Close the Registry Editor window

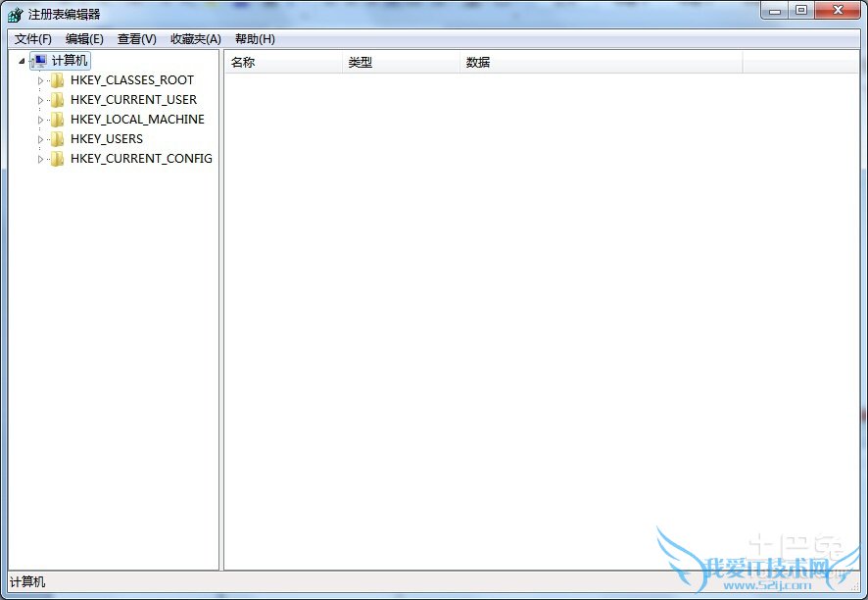pyautogui.click(x=838, y=10)
